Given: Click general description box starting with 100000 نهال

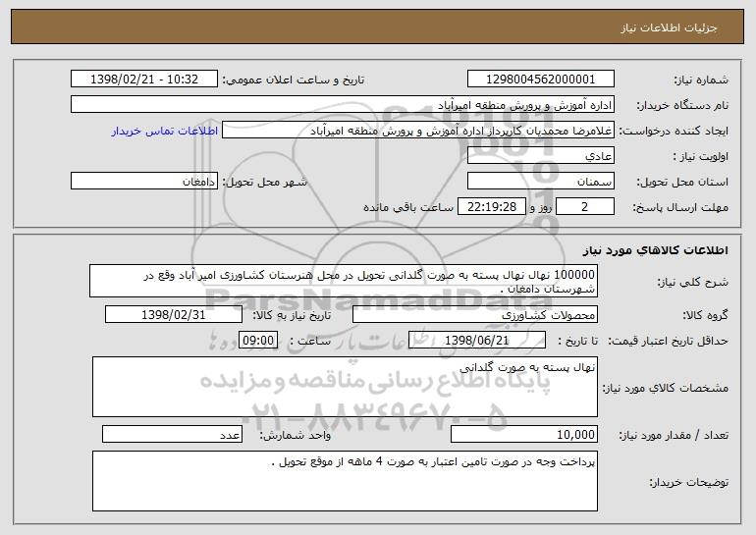Looking at the screenshot, I should pyautogui.click(x=344, y=281).
